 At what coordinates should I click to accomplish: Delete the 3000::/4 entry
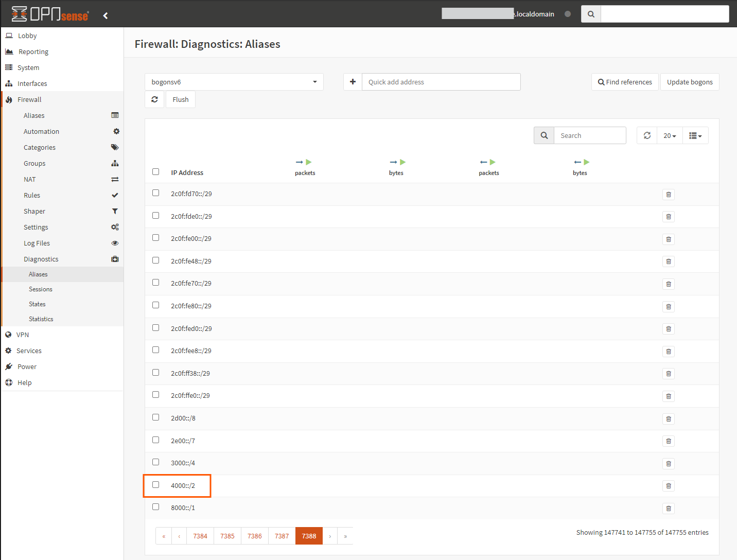[x=669, y=464]
